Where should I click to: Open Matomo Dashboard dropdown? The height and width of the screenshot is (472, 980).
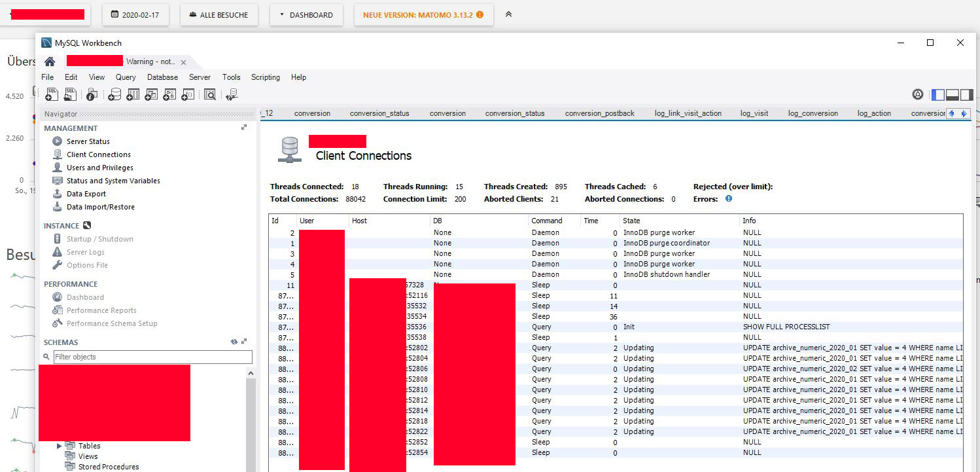(306, 14)
